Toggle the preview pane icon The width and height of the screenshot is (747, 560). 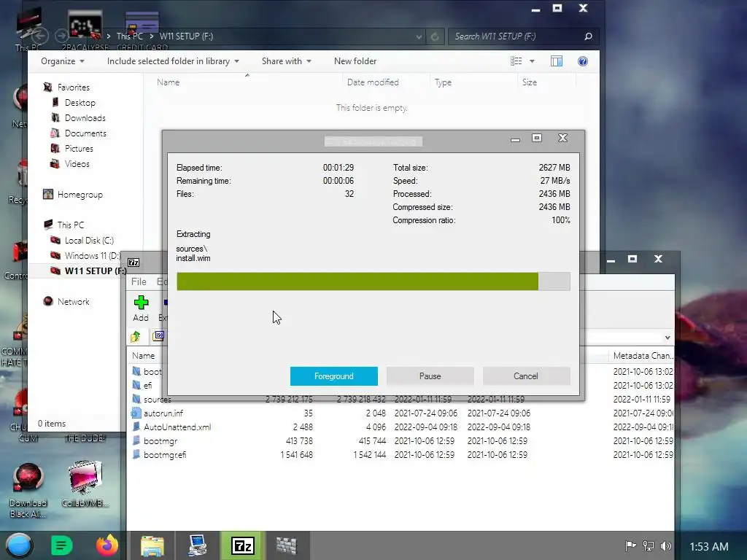pos(557,61)
